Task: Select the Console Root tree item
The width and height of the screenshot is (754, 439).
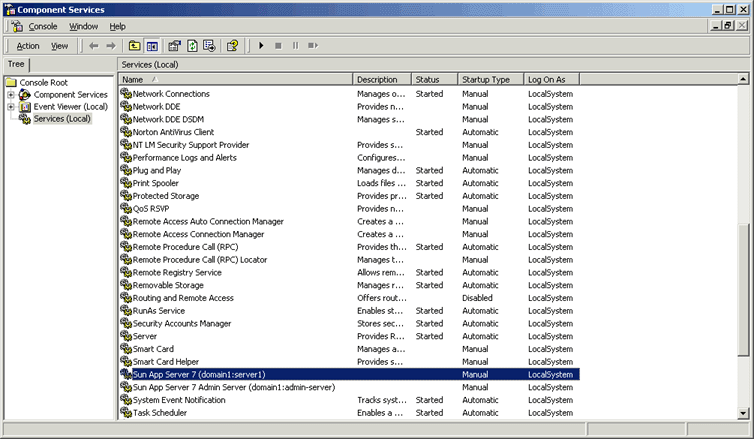Action: 44,83
